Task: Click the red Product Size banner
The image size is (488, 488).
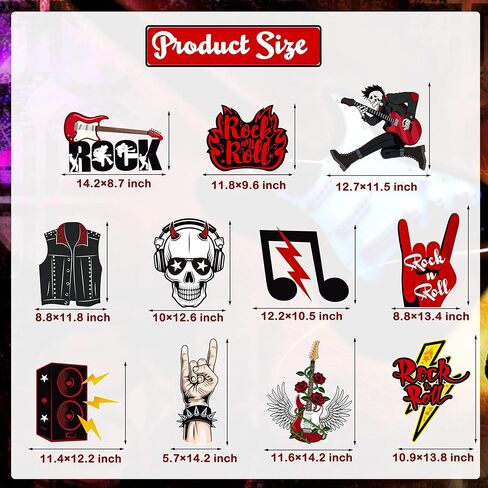Action: tap(233, 46)
